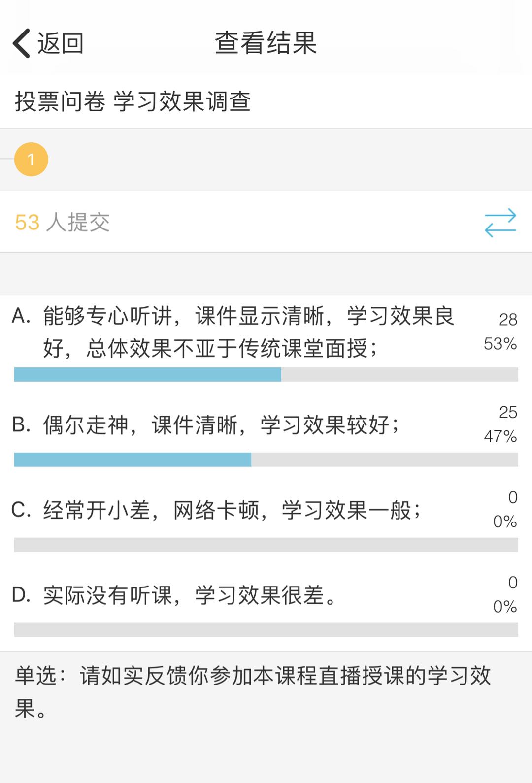Screen dimensions: 532x783
Task: Select option B 偶尔走神 answer text
Action: (221, 424)
